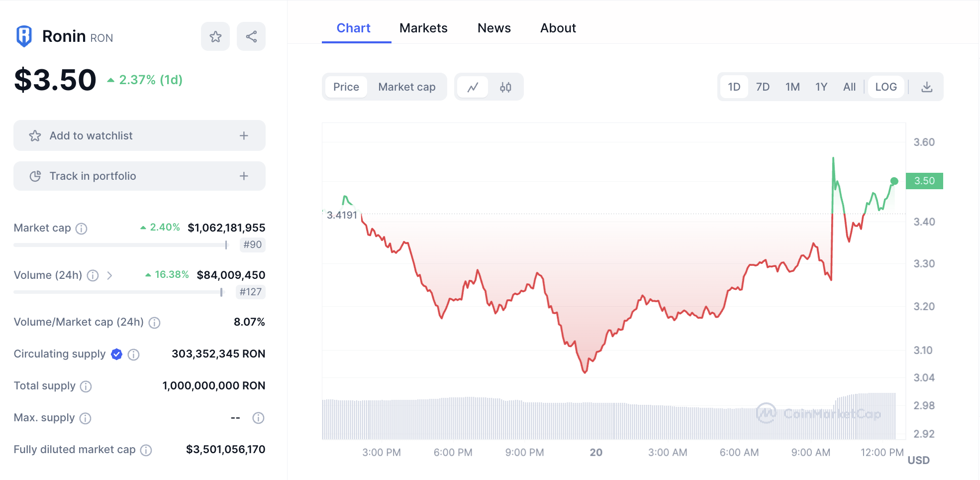Click the Market cap rank progress bar
980x480 pixels.
[x=120, y=245]
